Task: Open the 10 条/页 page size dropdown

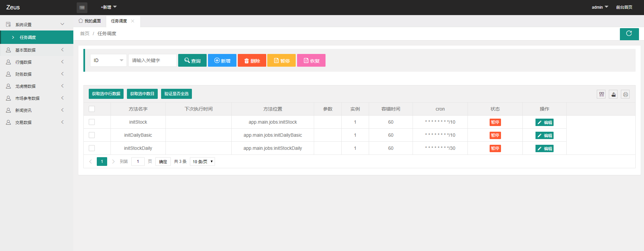Action: (202, 162)
